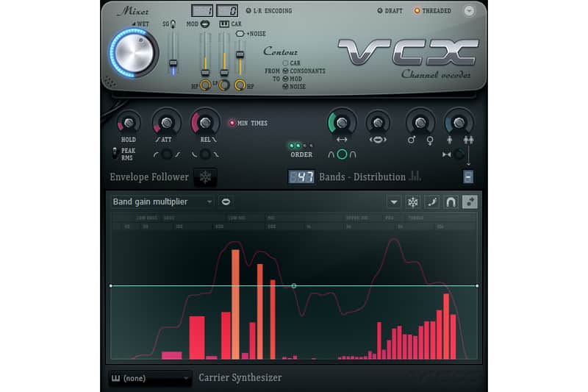Enable the DRAFT mode option
The width and height of the screenshot is (588, 392).
(x=390, y=11)
